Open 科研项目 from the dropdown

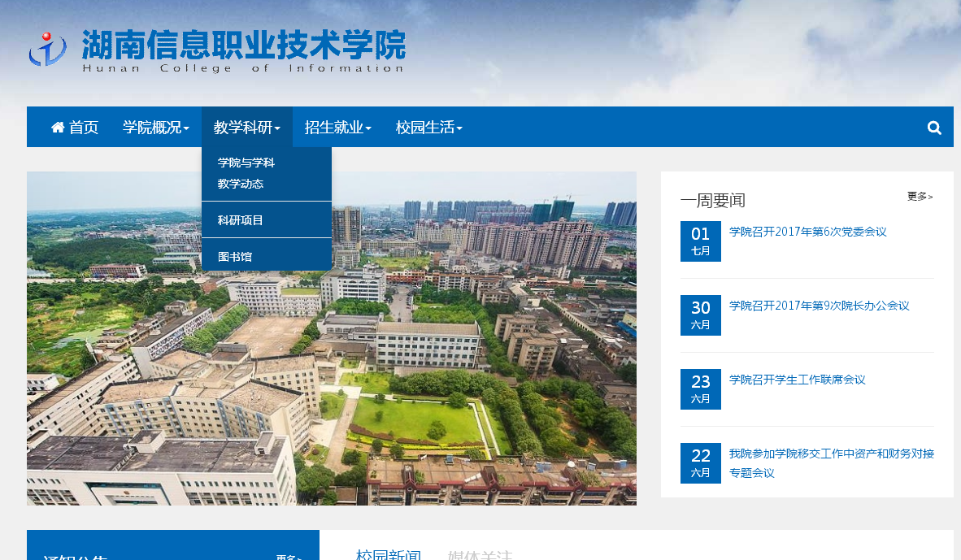coord(240,220)
